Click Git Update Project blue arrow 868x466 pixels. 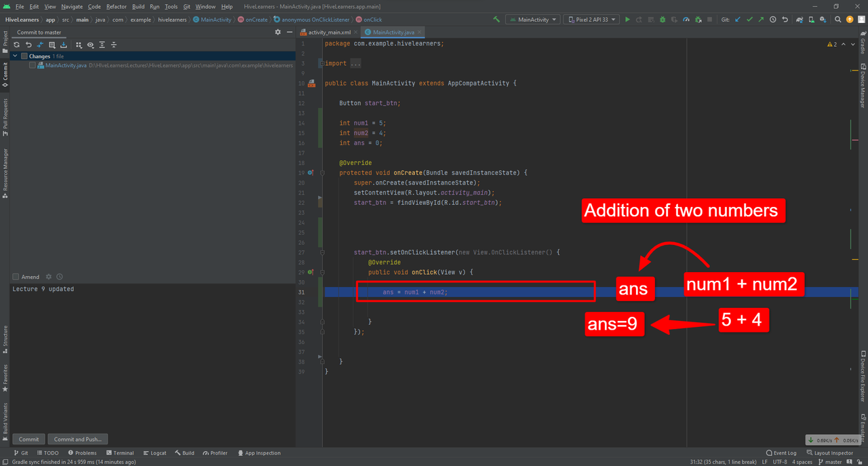[x=738, y=20]
